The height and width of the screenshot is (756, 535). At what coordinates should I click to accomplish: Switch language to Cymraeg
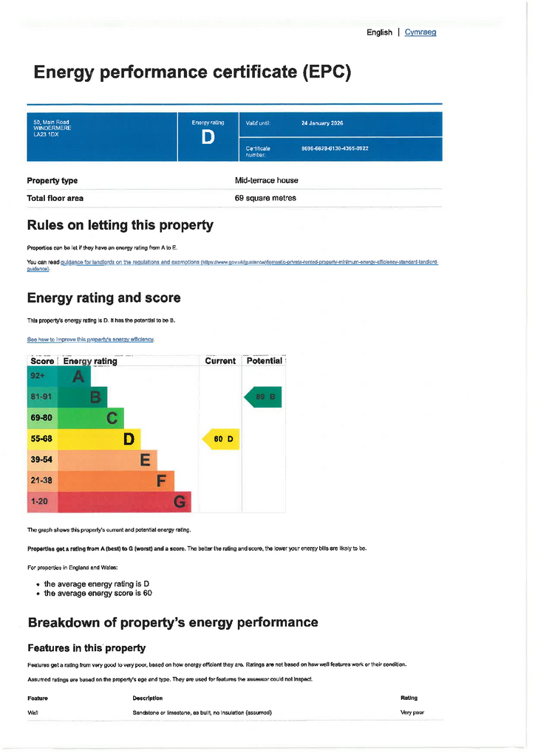click(420, 32)
